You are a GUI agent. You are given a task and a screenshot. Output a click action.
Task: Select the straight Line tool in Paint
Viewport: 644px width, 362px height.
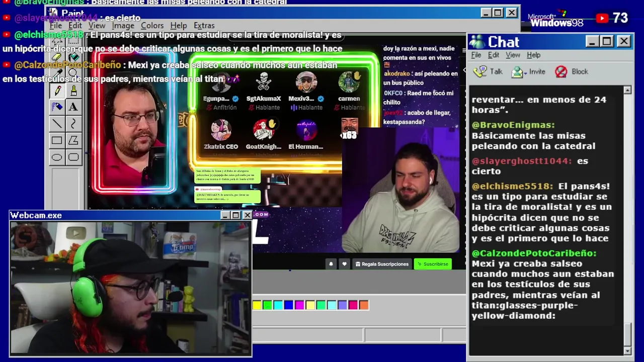[x=57, y=124]
